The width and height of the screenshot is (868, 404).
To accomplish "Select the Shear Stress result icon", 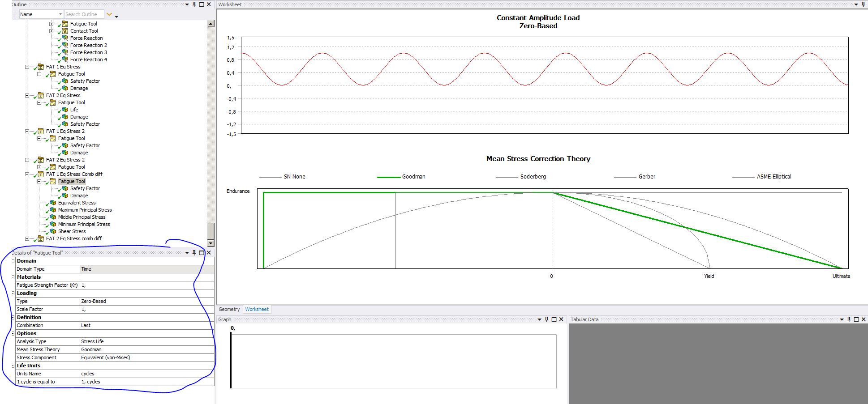I will (53, 231).
